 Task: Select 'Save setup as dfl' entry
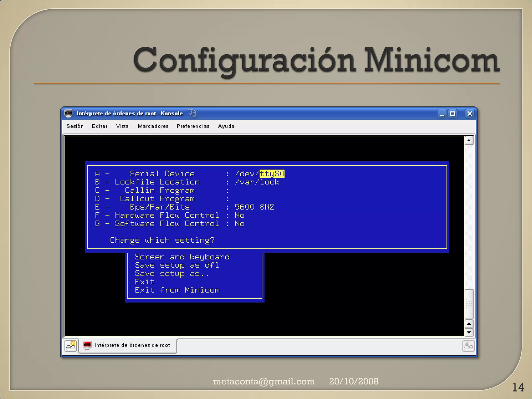click(177, 265)
